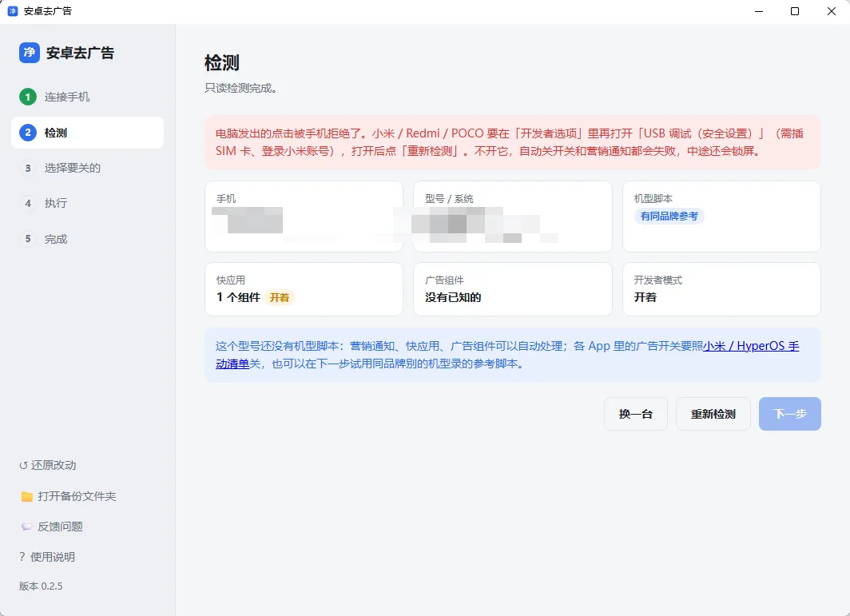Click the 手机 info card
The width and height of the screenshot is (850, 616).
[304, 217]
